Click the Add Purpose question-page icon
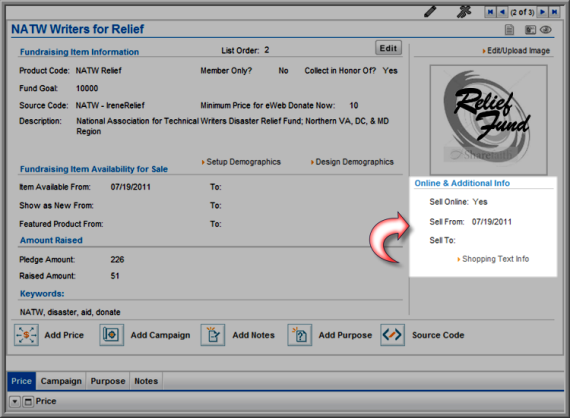Image resolution: width=570 pixels, height=418 pixels. tap(300, 335)
